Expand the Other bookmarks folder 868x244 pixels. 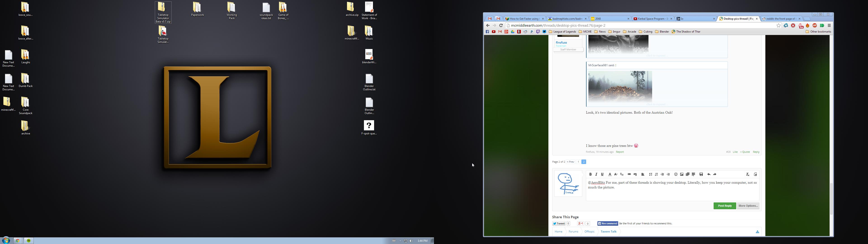click(818, 32)
